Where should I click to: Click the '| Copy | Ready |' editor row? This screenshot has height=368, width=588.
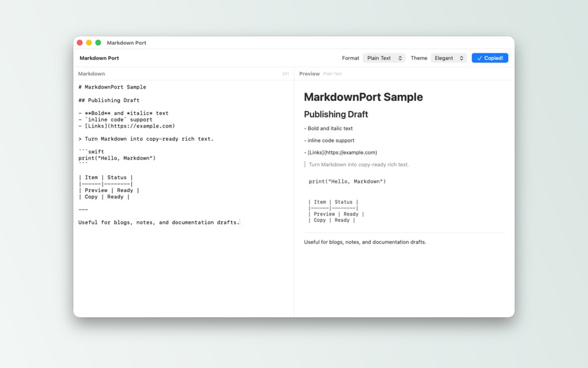pos(104,197)
